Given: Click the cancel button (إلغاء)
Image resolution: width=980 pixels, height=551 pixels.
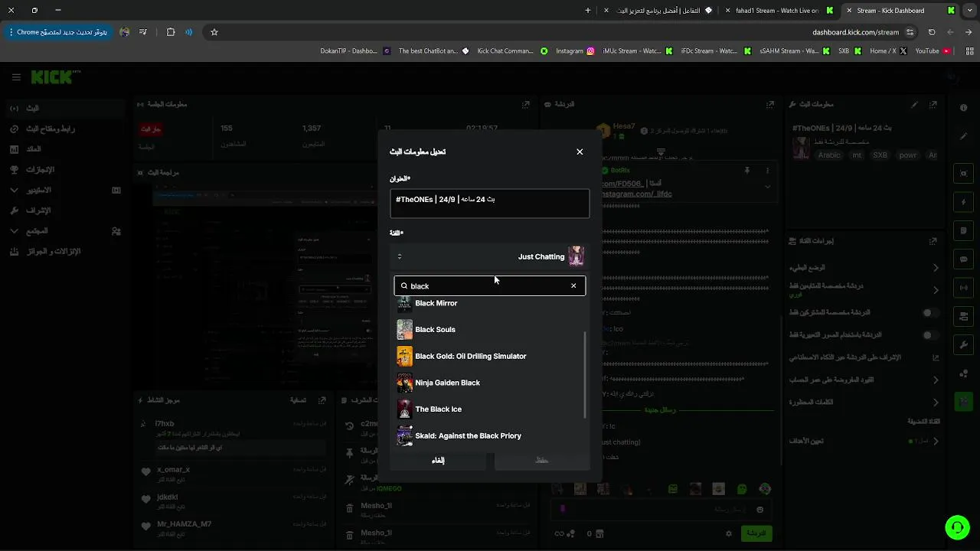Looking at the screenshot, I should (x=438, y=460).
